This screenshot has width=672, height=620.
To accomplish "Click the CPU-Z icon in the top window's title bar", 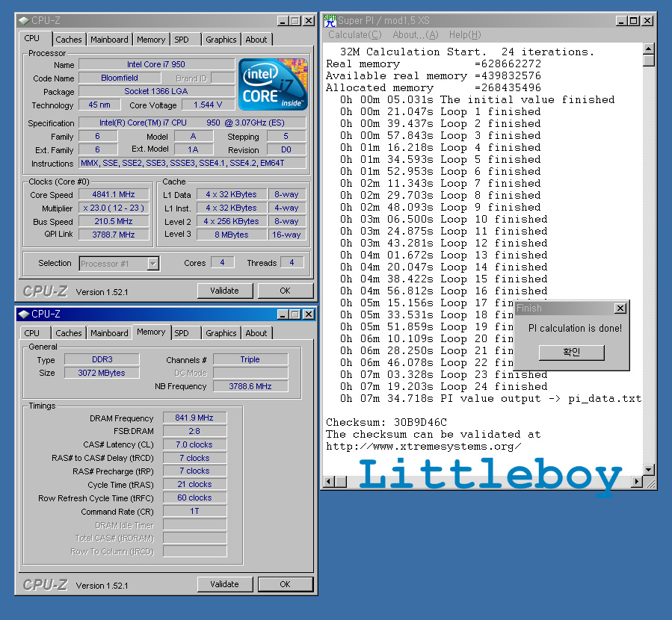I will point(24,21).
